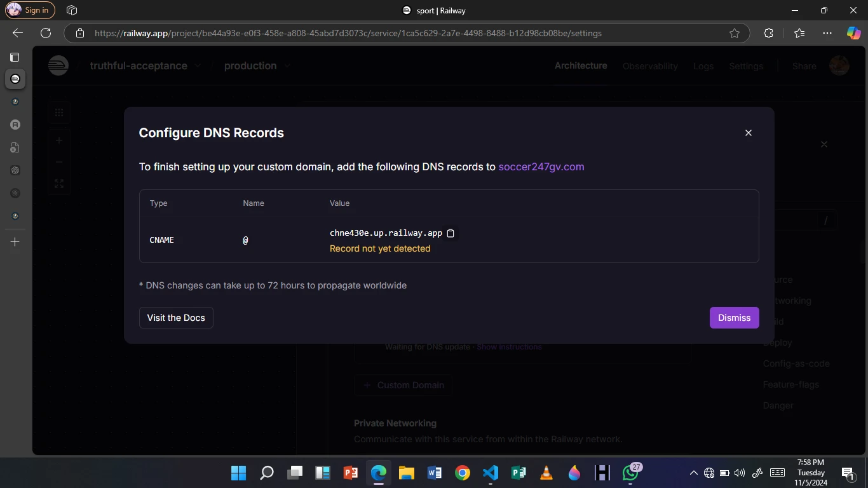Switch to the R-icon vertical tab
The height and width of the screenshot is (488, 868).
15,125
